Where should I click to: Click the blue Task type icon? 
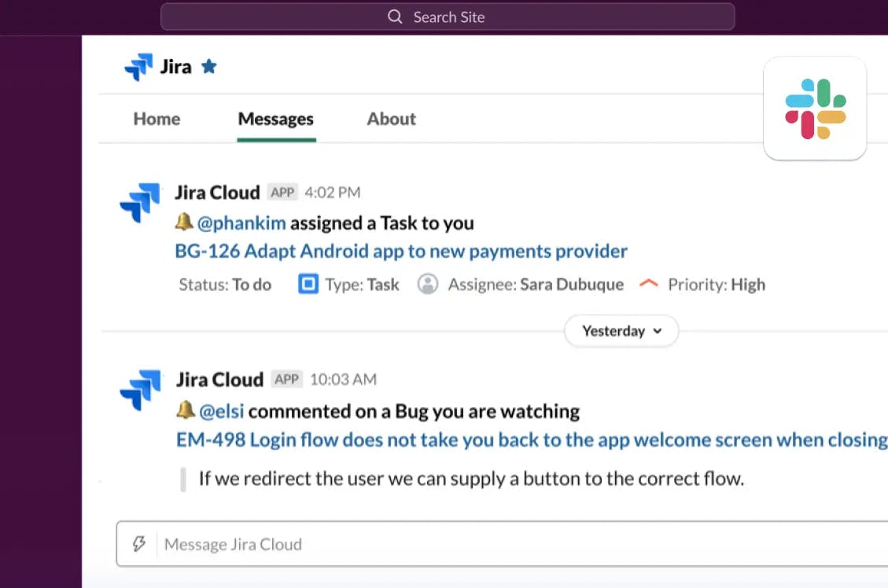(308, 285)
